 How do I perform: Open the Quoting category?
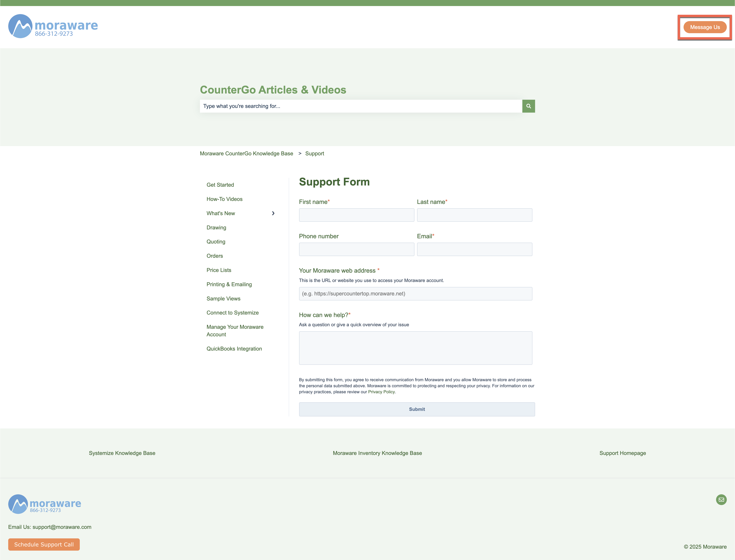coord(216,242)
